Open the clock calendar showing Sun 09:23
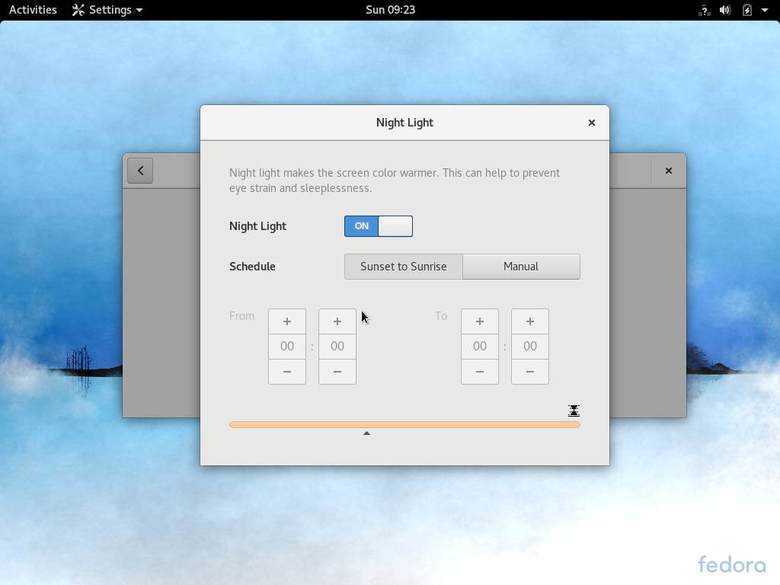The image size is (780, 585). [390, 10]
